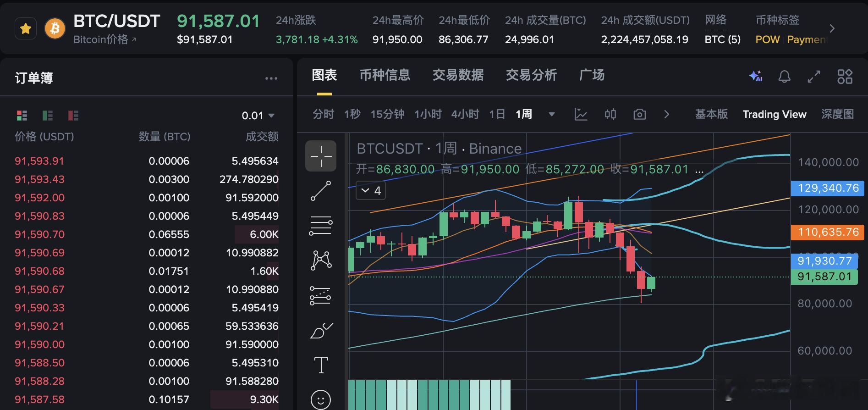Screen dimensions: 868x410
Task: Show sell orders only view
Action: click(73, 116)
